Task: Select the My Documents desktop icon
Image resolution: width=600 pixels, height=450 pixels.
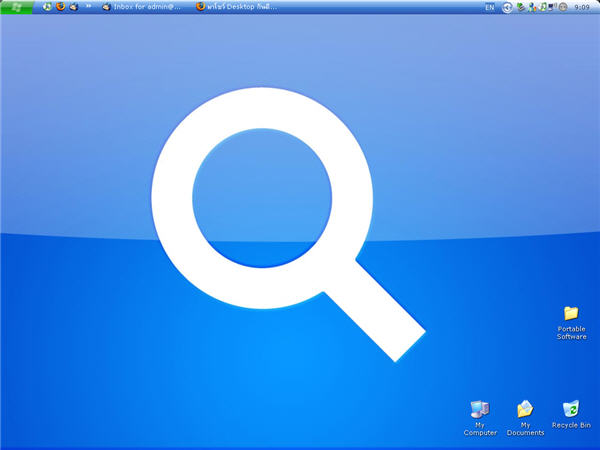Action: 525,418
